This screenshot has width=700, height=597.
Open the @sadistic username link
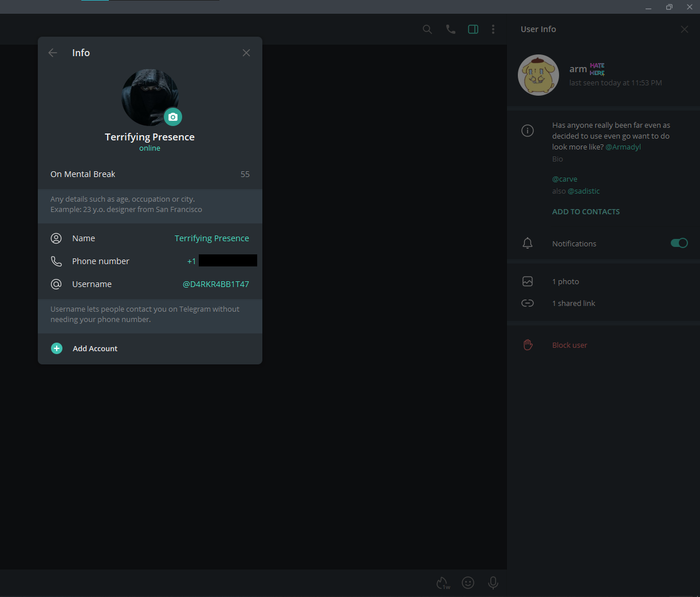coord(584,191)
